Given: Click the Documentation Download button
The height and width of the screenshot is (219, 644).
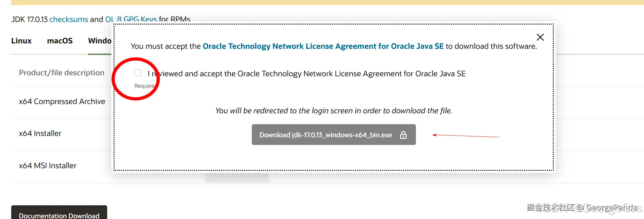Looking at the screenshot, I should click(x=59, y=212).
